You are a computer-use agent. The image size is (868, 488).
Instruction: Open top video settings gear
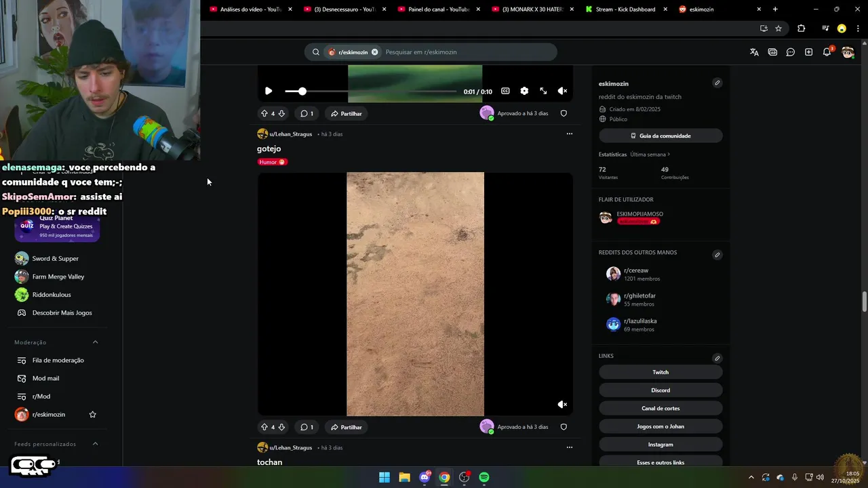524,91
